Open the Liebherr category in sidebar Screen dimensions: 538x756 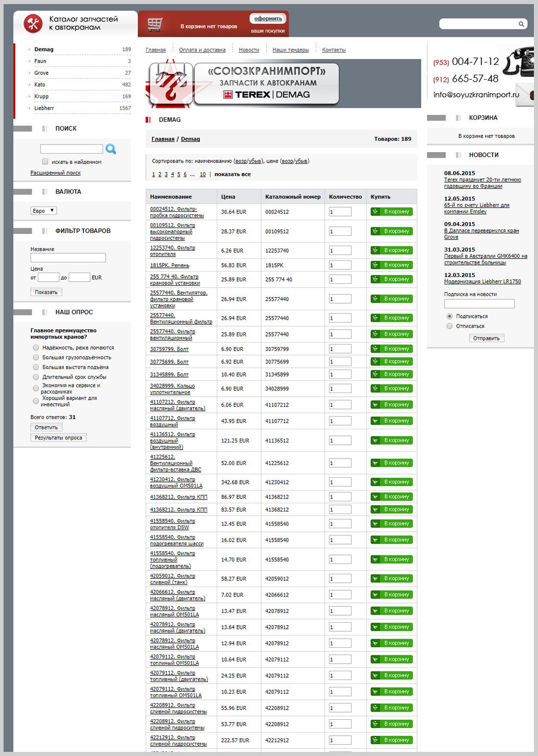[x=44, y=108]
